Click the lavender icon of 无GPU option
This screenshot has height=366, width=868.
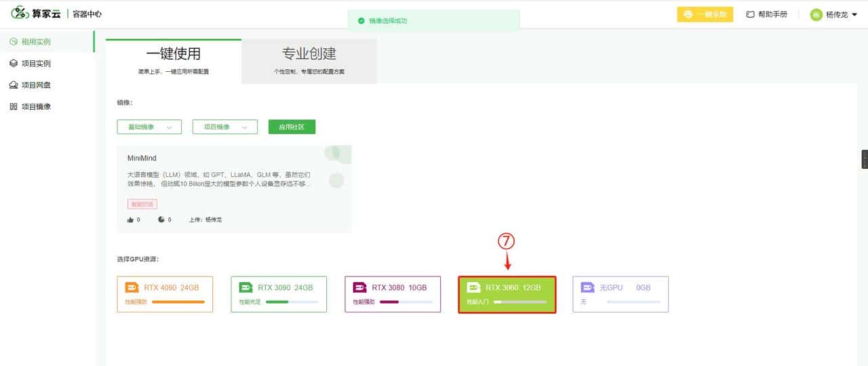[x=587, y=288]
